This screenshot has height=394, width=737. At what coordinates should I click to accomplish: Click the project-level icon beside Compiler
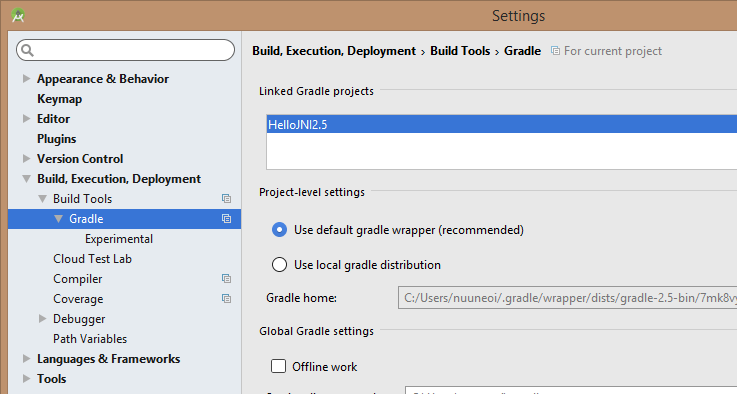click(227, 278)
